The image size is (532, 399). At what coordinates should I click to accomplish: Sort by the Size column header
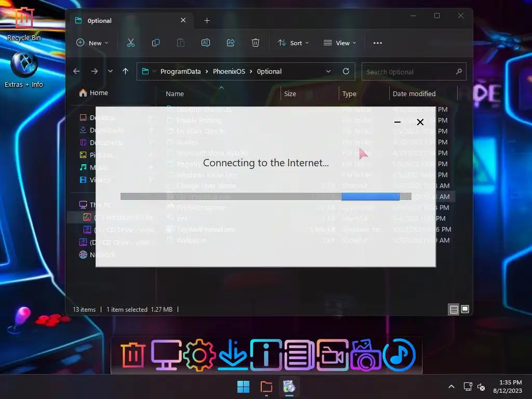click(290, 94)
